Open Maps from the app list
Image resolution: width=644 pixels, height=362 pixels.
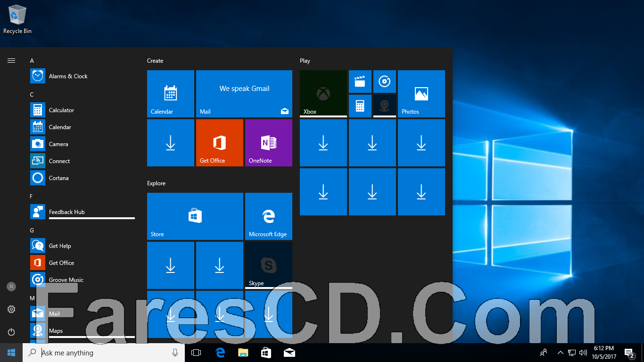[x=83, y=331]
